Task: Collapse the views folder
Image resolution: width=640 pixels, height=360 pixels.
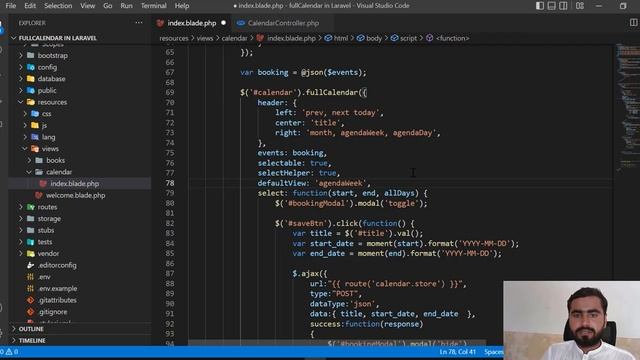Action: [x=50, y=149]
